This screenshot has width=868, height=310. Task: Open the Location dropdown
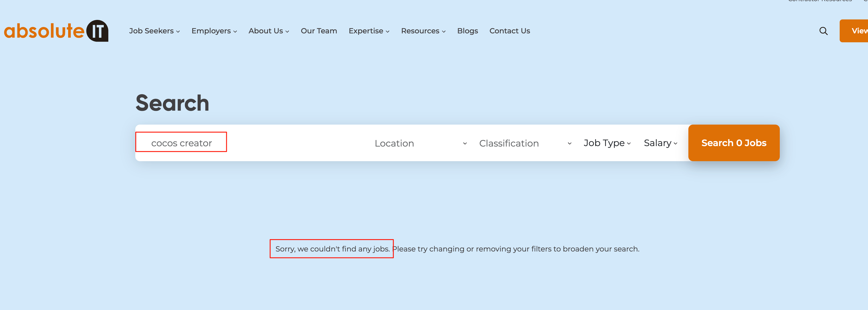coord(394,143)
